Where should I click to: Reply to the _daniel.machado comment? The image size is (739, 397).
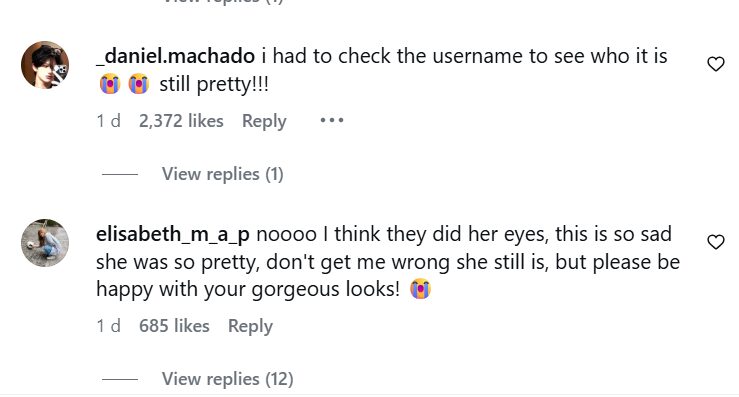[x=264, y=121]
